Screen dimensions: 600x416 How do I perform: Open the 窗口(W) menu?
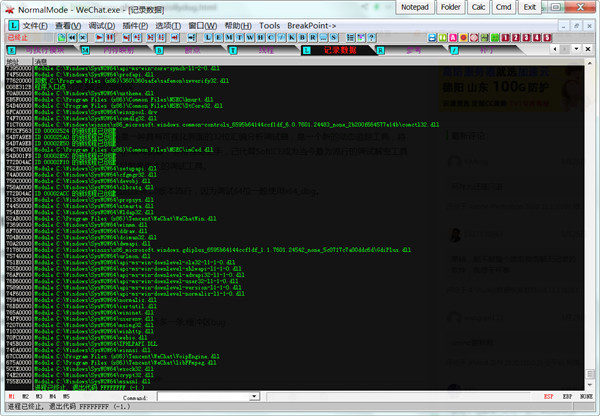[x=202, y=26]
